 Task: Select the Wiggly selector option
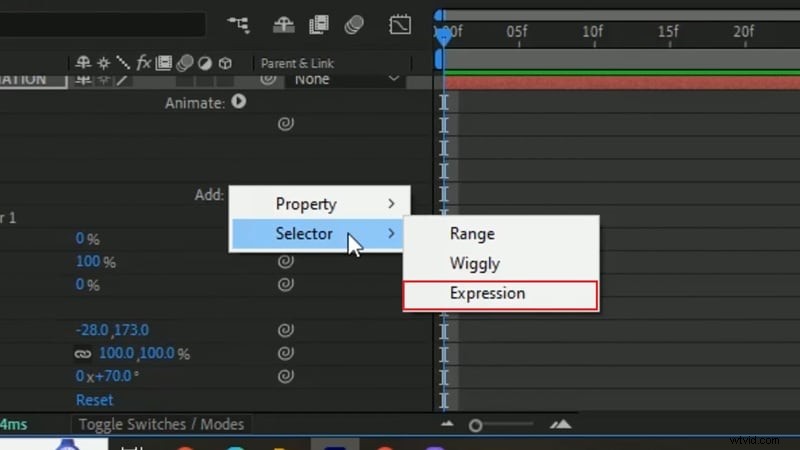(501, 264)
